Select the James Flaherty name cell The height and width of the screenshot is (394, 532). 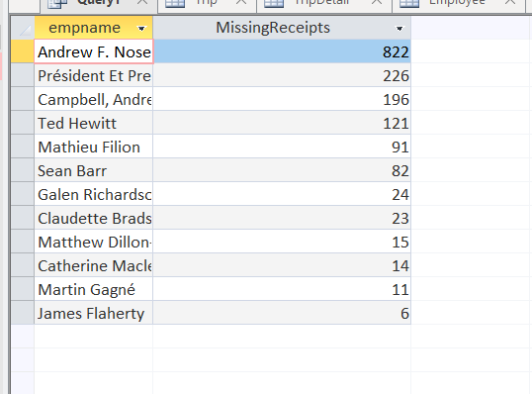pyautogui.click(x=94, y=313)
